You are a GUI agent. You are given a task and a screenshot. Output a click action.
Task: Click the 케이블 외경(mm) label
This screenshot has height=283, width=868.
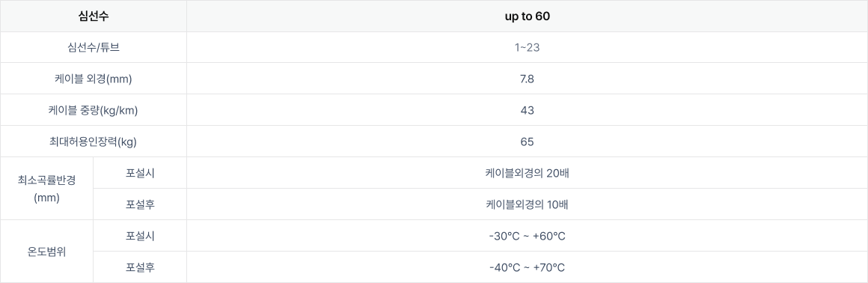point(93,79)
